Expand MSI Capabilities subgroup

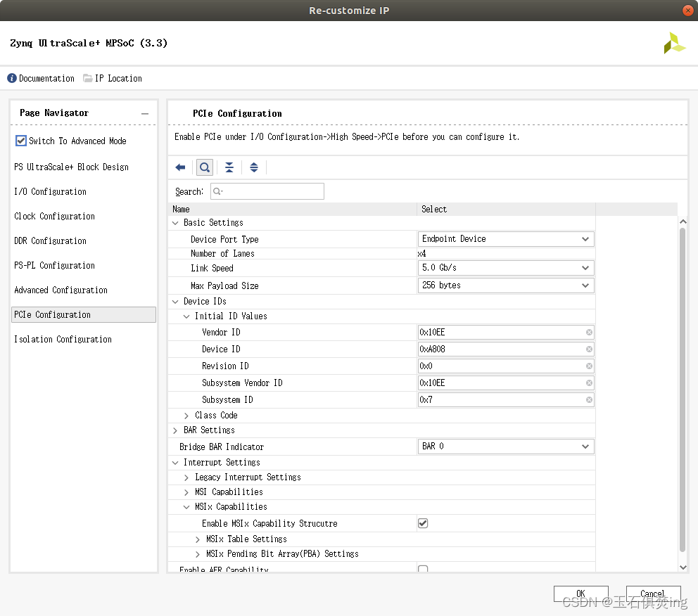[186, 492]
